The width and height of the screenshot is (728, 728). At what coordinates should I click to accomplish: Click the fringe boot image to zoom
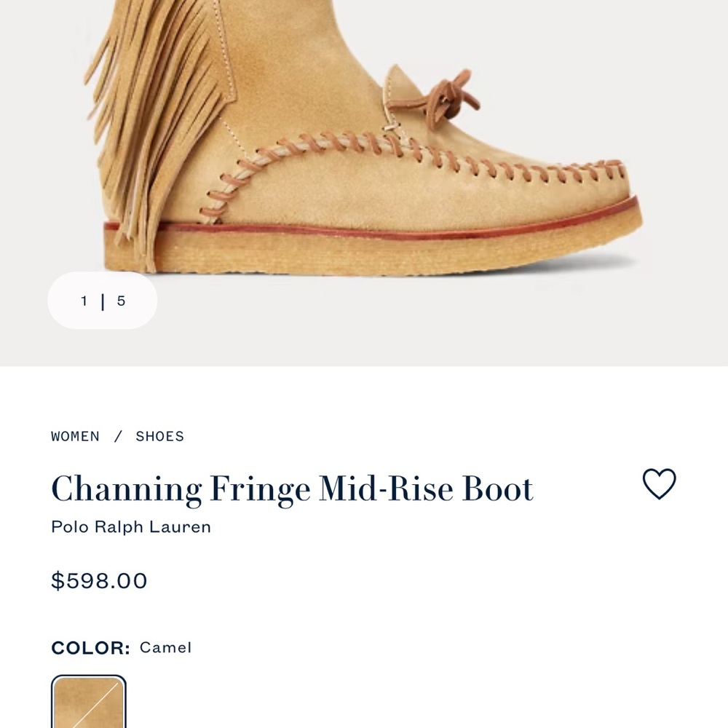coord(364,146)
